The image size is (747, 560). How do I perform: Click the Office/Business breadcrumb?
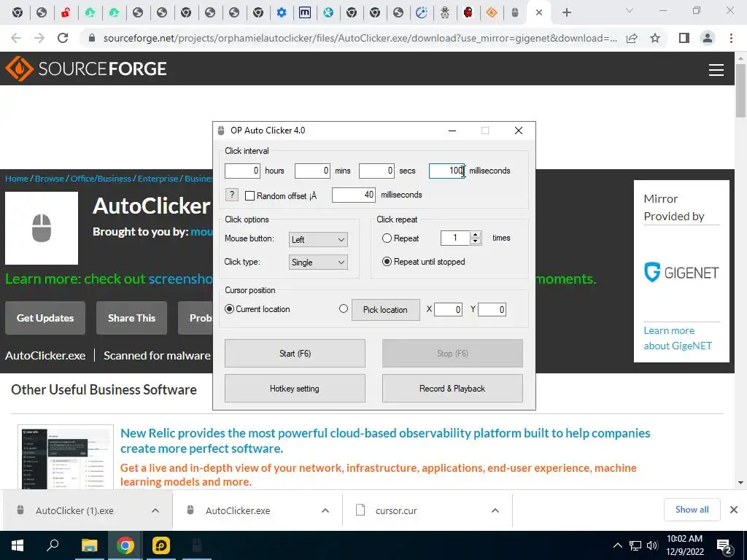point(101,179)
